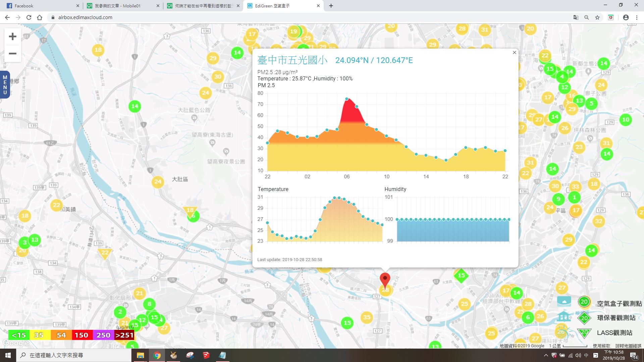Select the green diamond EPA marker 15
Image resolution: width=644 pixels, height=362 pixels.
[x=461, y=276]
